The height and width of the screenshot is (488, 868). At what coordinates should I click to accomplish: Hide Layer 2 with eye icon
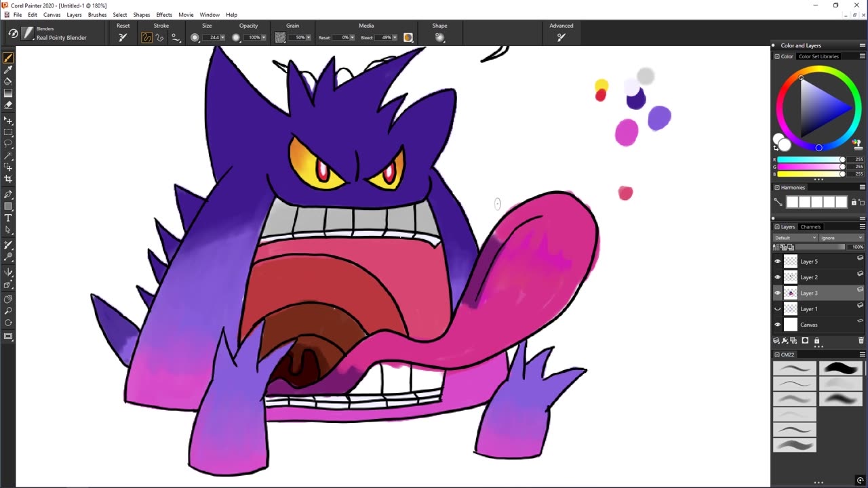pyautogui.click(x=778, y=277)
